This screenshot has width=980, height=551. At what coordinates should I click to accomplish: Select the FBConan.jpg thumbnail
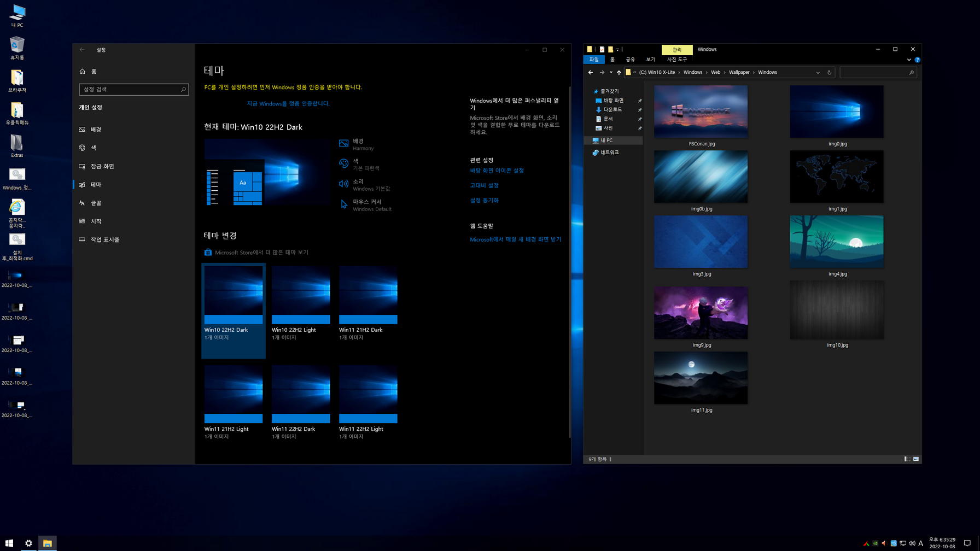701,112
